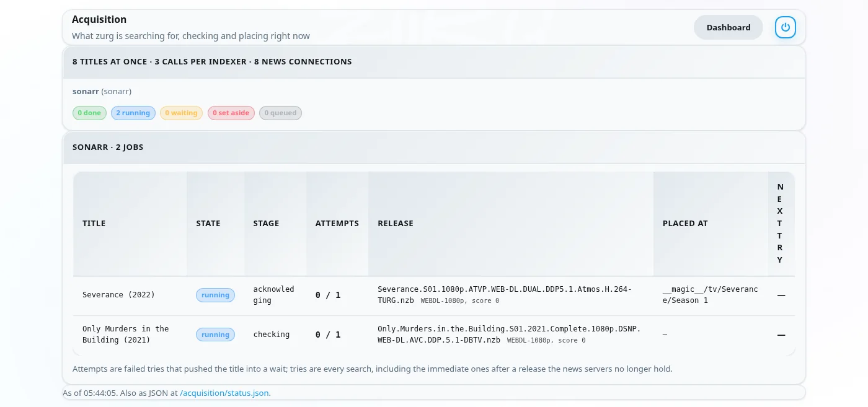Click the '0 waiting' status badge

(181, 113)
